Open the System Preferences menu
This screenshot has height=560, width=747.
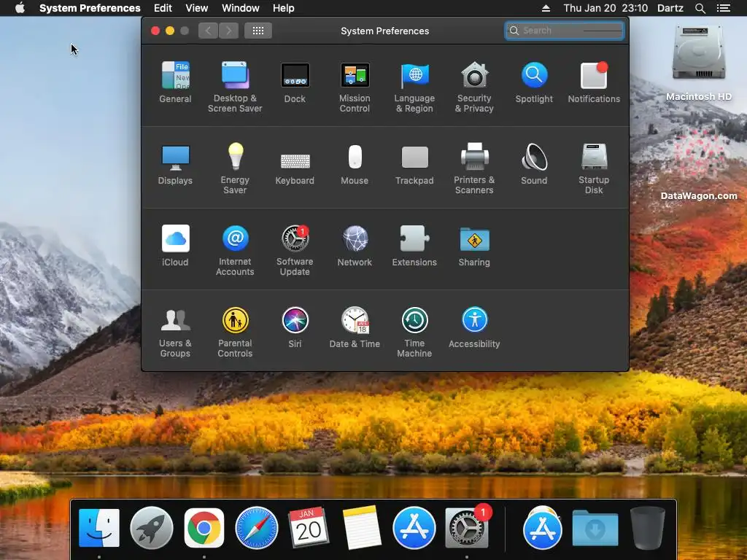90,8
